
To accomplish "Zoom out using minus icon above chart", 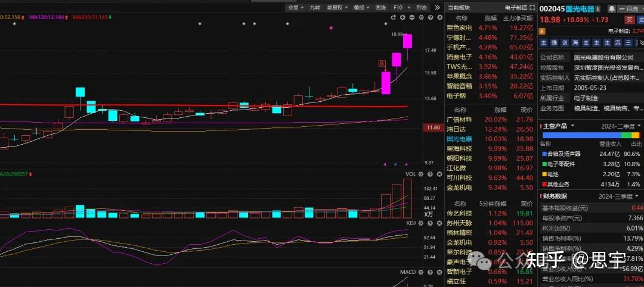I will click(410, 18).
